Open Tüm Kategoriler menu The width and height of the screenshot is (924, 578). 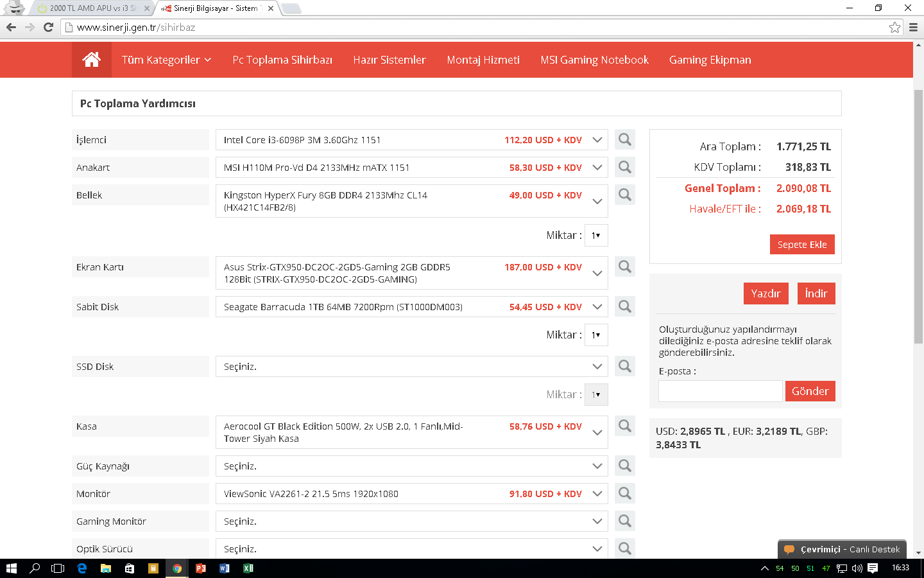[x=166, y=60]
